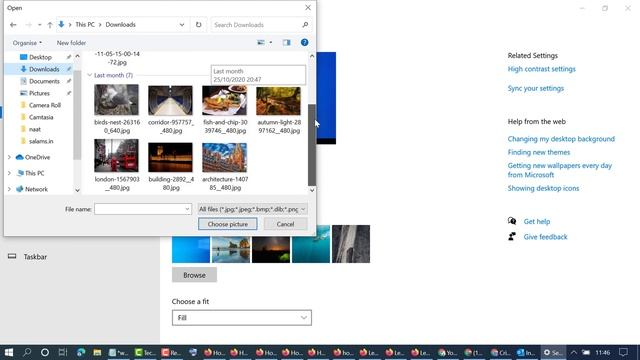Open notification action center icon
Screen dimensions: 640x360
pos(623,352)
